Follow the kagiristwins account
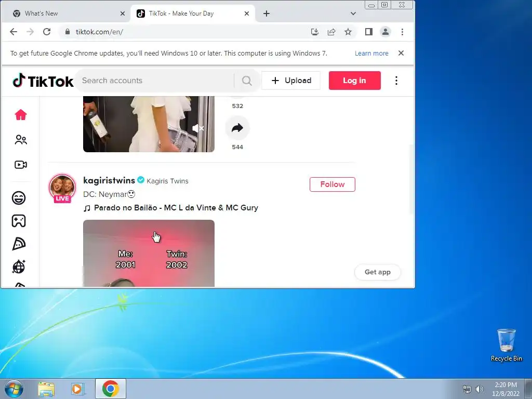This screenshot has height=399, width=532. [332, 184]
